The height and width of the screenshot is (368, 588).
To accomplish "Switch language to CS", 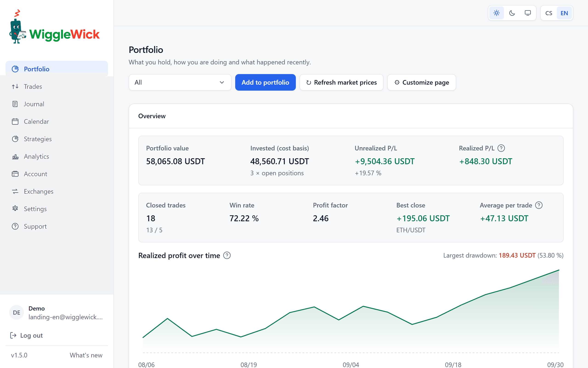I will pos(549,13).
